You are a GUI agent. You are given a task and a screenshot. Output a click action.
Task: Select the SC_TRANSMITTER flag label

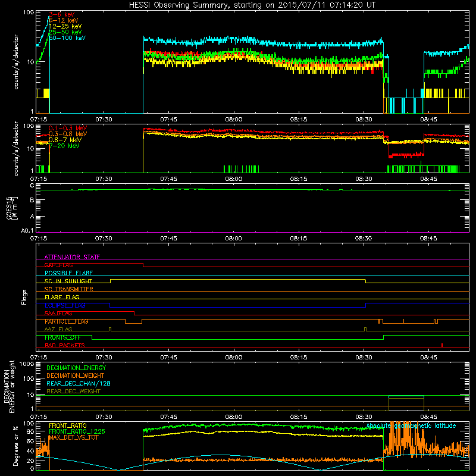coord(68,289)
